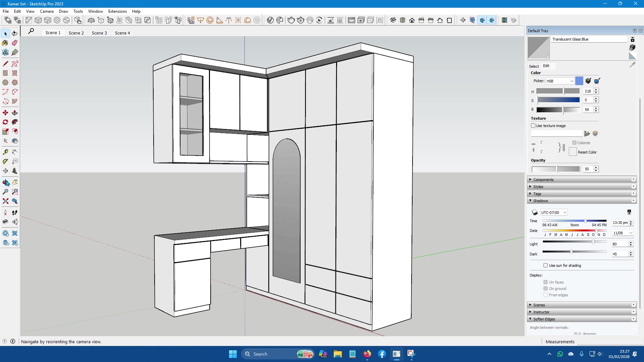Switch to the Edit material tab
The height and width of the screenshot is (362, 644).
click(x=546, y=66)
